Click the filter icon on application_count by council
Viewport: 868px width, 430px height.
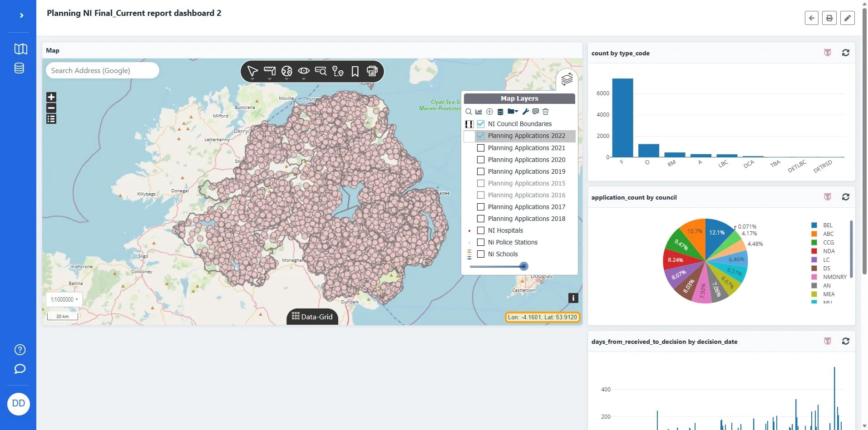(x=828, y=197)
